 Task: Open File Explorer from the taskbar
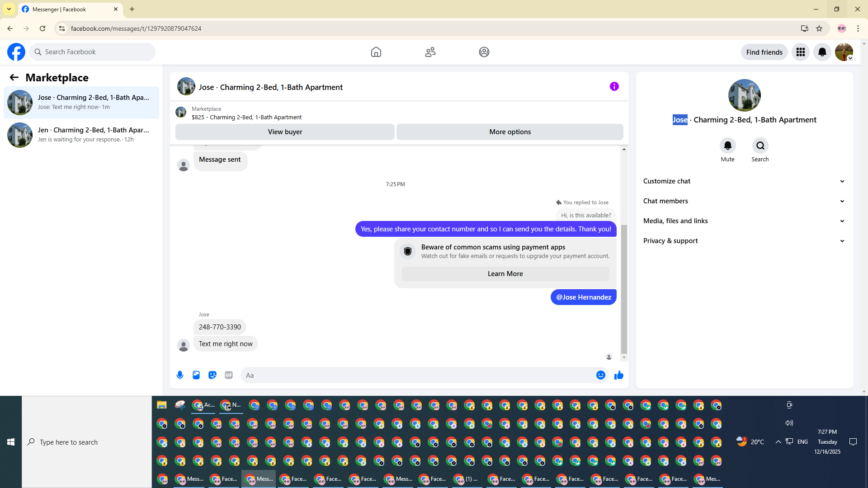[162, 405]
